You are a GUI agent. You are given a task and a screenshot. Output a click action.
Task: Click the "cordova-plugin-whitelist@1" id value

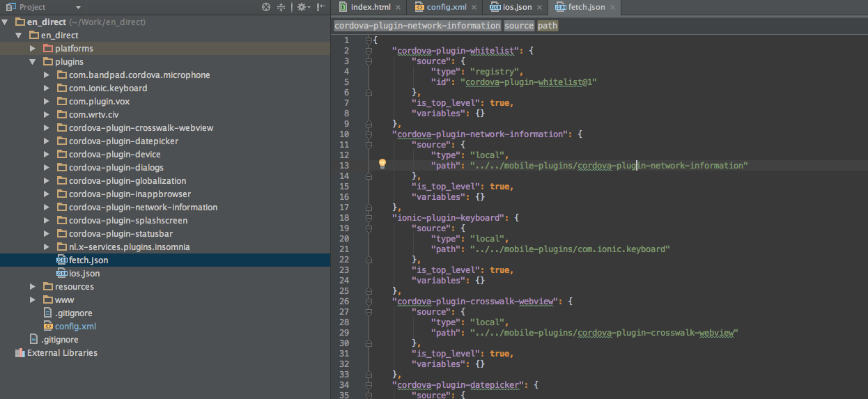point(529,82)
